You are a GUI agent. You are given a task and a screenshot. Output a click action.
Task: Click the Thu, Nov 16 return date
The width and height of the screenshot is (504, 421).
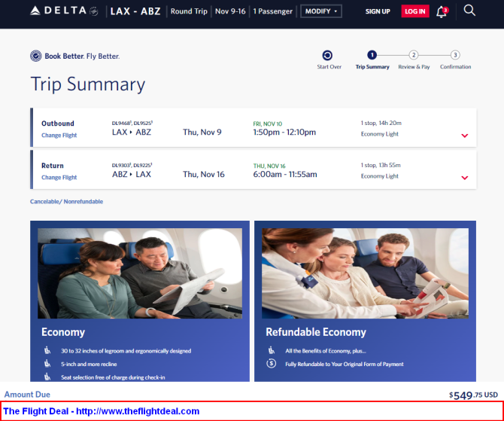(x=204, y=175)
